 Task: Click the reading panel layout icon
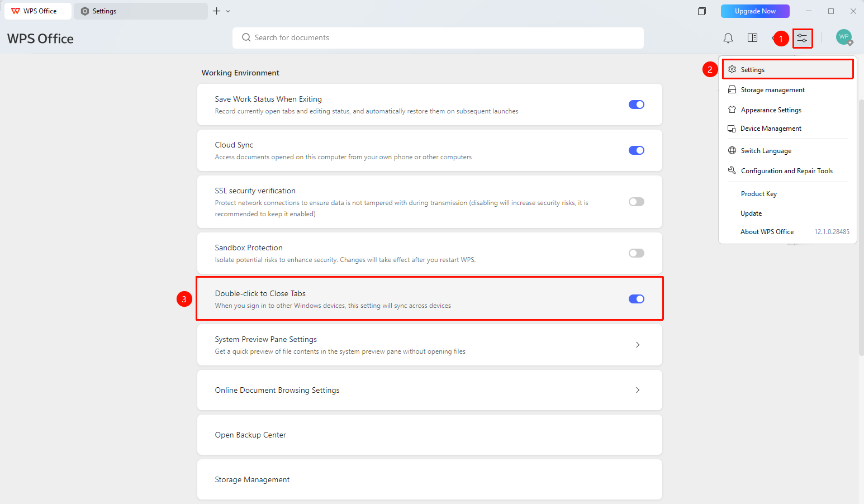click(753, 38)
